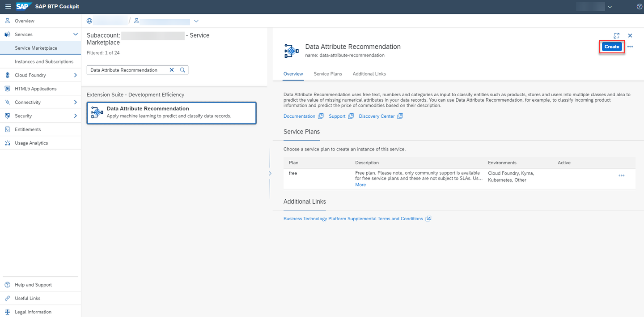Image resolution: width=644 pixels, height=317 pixels.
Task: Click the subaccount hierarchy breadcrumb icon
Action: point(137,21)
